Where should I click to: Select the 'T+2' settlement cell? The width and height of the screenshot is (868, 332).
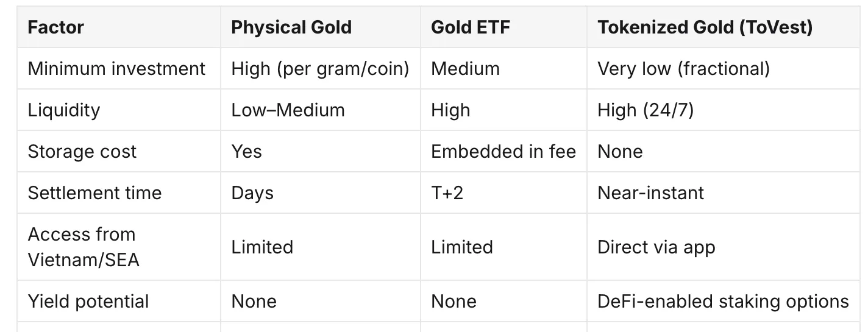pos(447,193)
